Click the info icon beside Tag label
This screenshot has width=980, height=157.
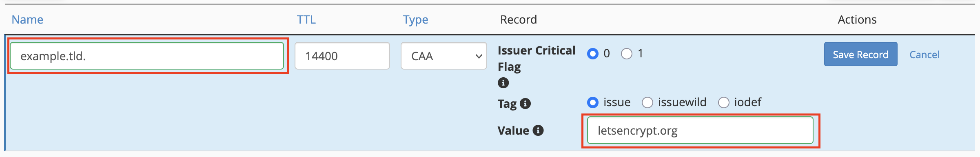(x=525, y=103)
